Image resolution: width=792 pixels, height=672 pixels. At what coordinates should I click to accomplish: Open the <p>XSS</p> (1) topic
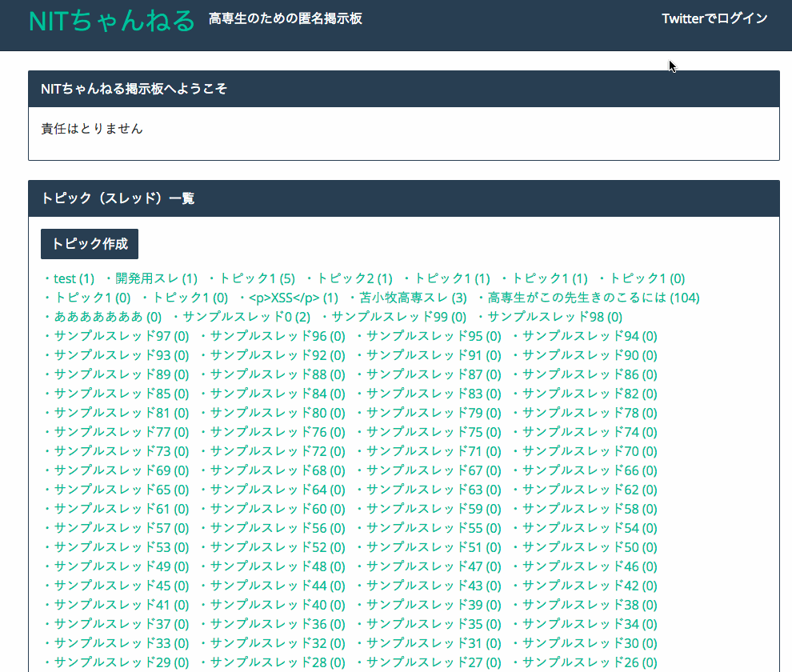pos(294,298)
